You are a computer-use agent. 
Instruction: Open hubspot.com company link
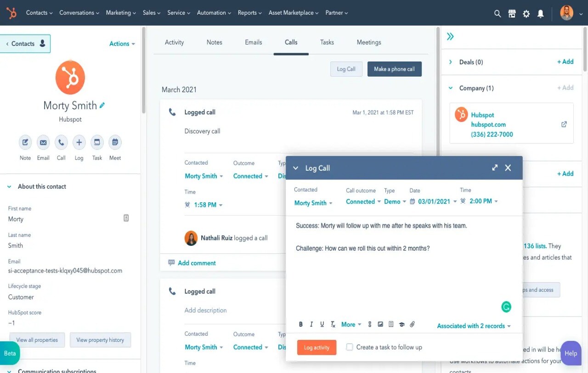[x=488, y=124]
